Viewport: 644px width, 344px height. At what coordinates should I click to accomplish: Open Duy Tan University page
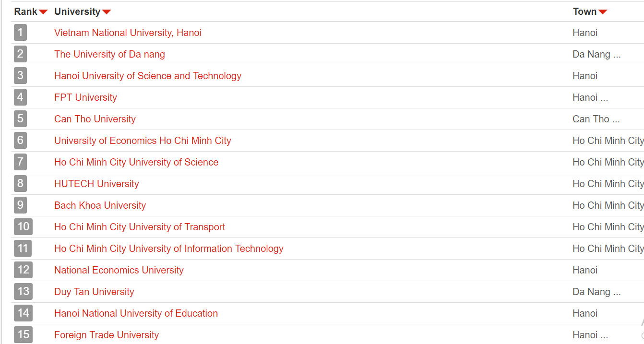point(94,292)
